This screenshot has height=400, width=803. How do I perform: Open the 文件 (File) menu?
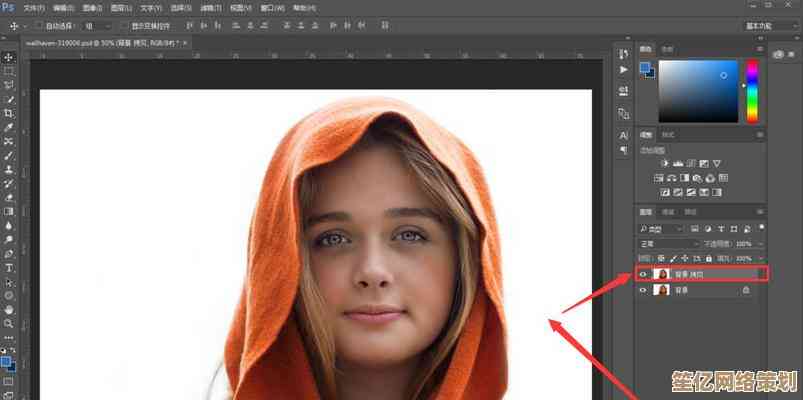click(33, 7)
